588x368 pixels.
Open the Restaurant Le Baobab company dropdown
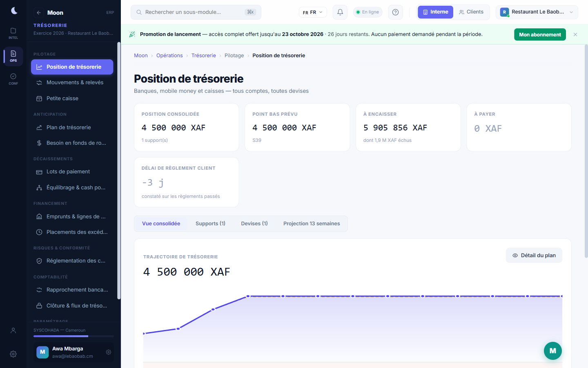pyautogui.click(x=537, y=12)
